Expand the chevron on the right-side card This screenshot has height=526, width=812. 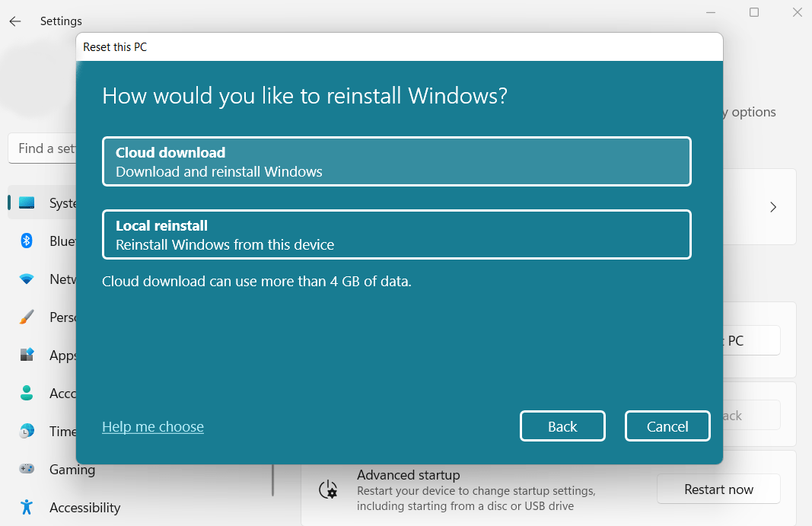tap(773, 207)
